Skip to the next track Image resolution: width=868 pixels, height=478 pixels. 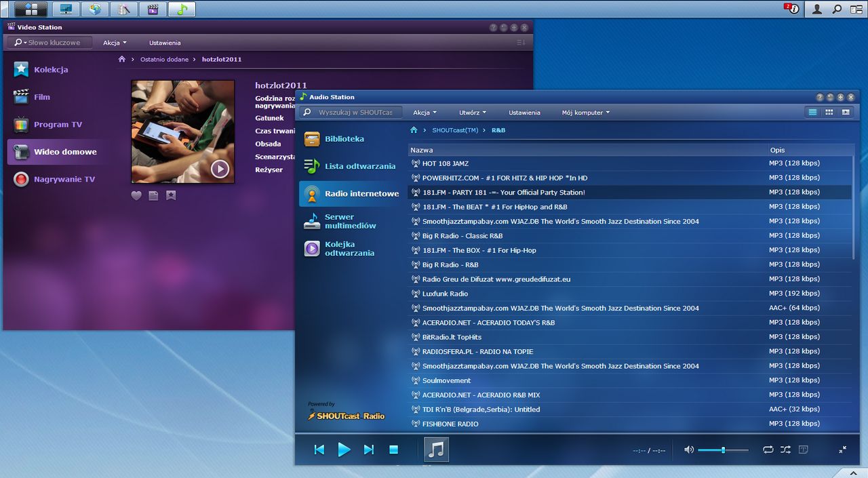click(x=369, y=450)
